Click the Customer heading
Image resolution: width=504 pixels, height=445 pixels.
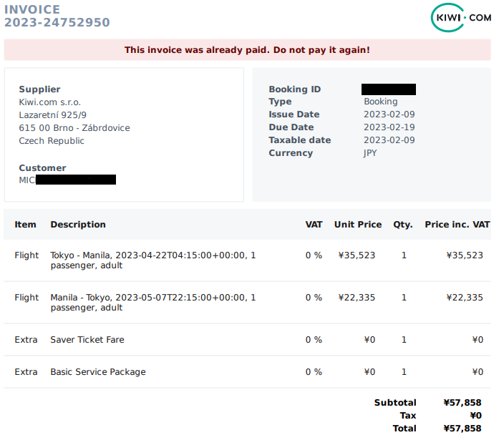tap(42, 168)
